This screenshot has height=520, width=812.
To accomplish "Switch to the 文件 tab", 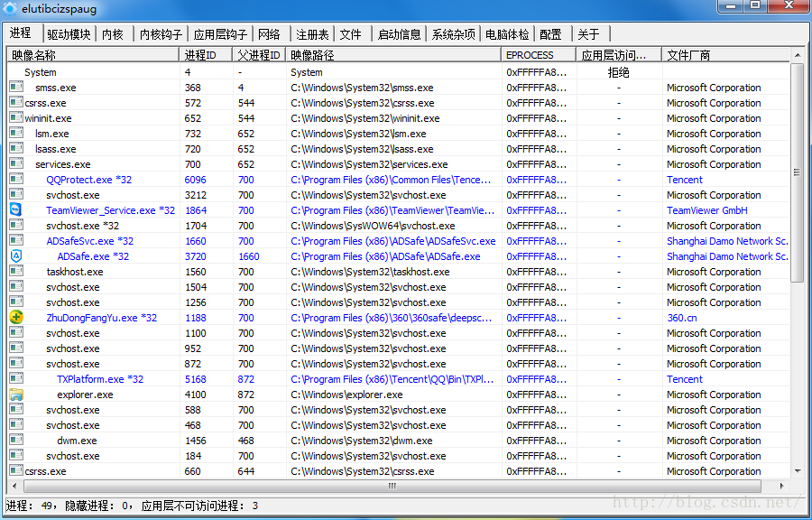I will (351, 34).
